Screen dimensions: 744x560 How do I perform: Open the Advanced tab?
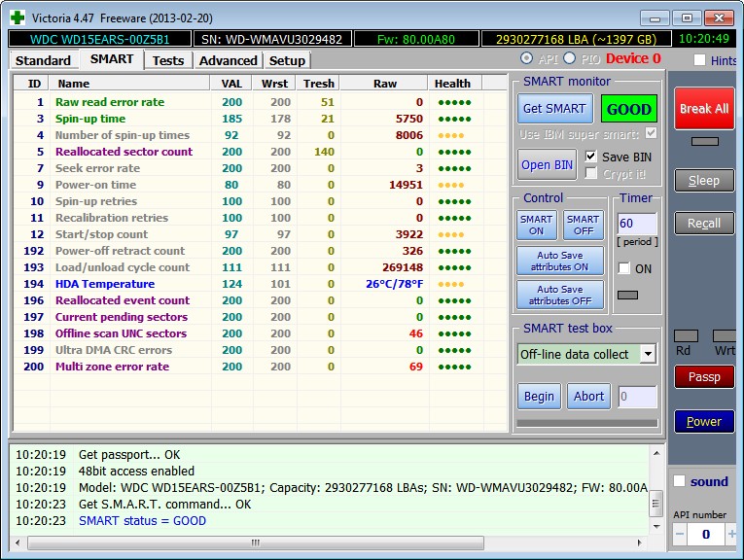tap(228, 60)
